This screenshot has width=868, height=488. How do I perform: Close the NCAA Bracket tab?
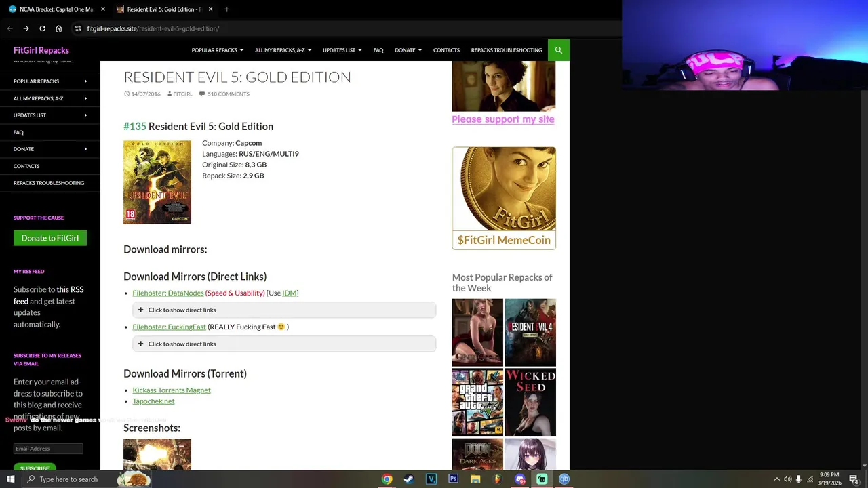[x=103, y=9]
